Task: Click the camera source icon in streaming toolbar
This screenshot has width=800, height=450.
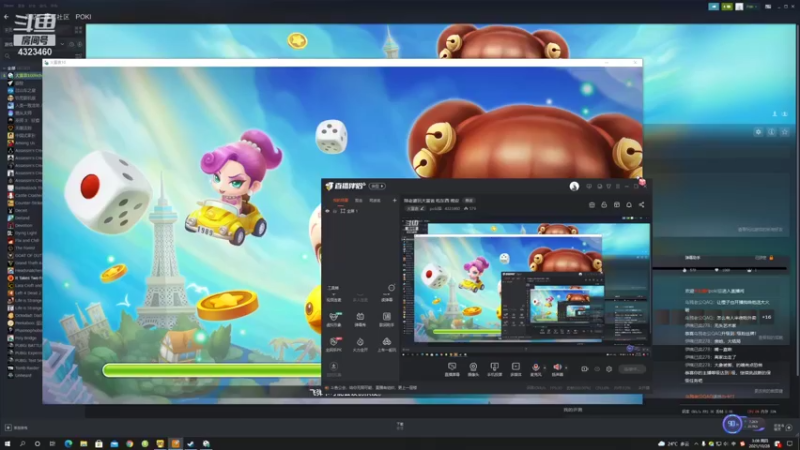Action: (x=473, y=366)
